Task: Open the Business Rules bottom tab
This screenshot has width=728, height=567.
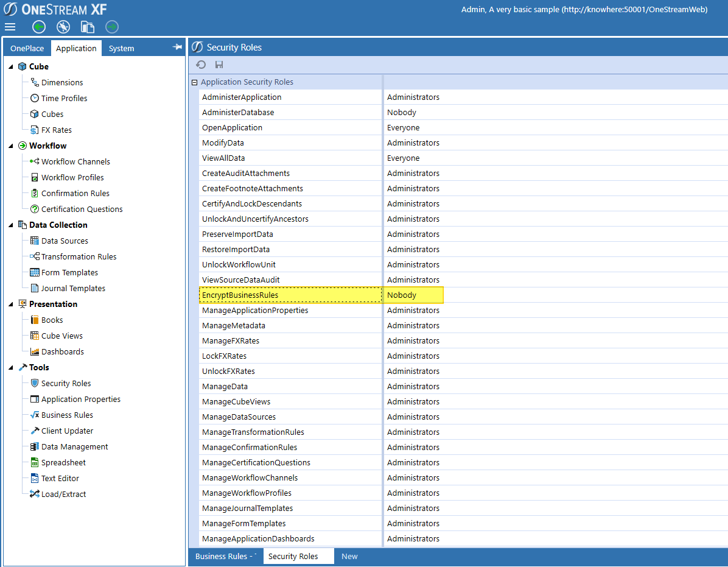Action: pos(222,556)
